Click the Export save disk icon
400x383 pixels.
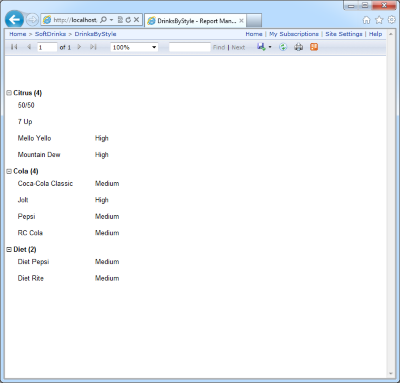[261, 47]
